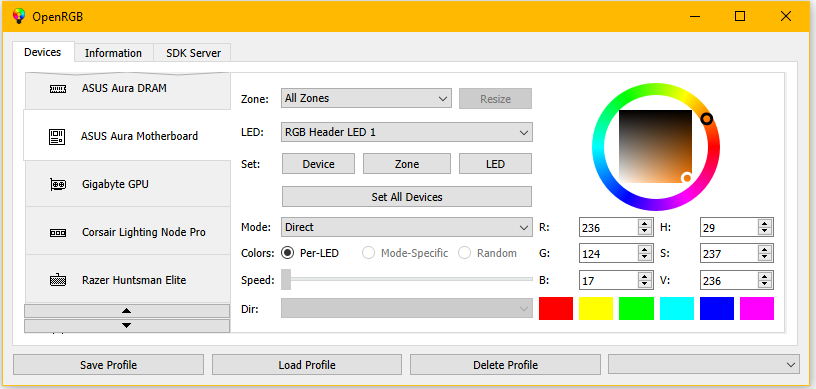This screenshot has height=389, width=816.
Task: Click the OpenRGB logo in title bar
Action: 19,16
